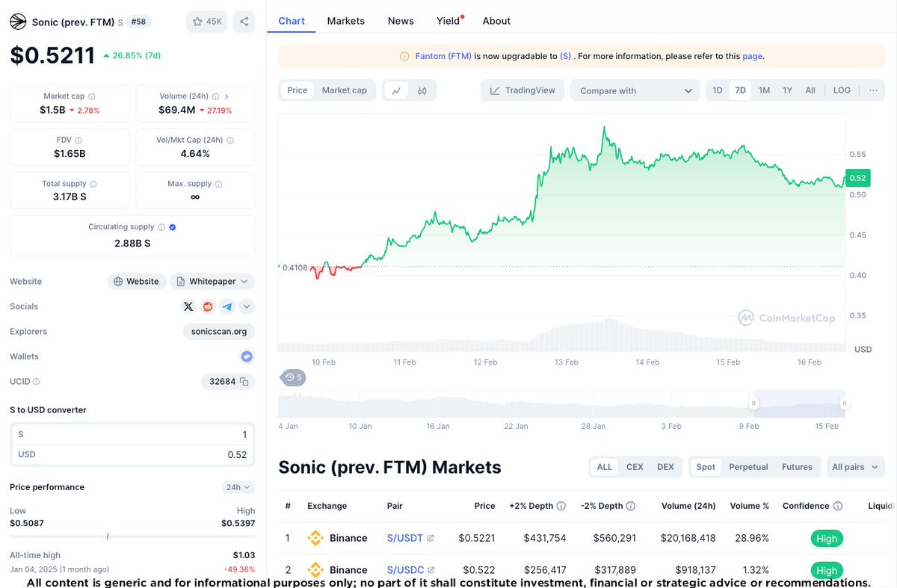897x588 pixels.
Task: Open the Telegram social icon
Action: [x=227, y=306]
